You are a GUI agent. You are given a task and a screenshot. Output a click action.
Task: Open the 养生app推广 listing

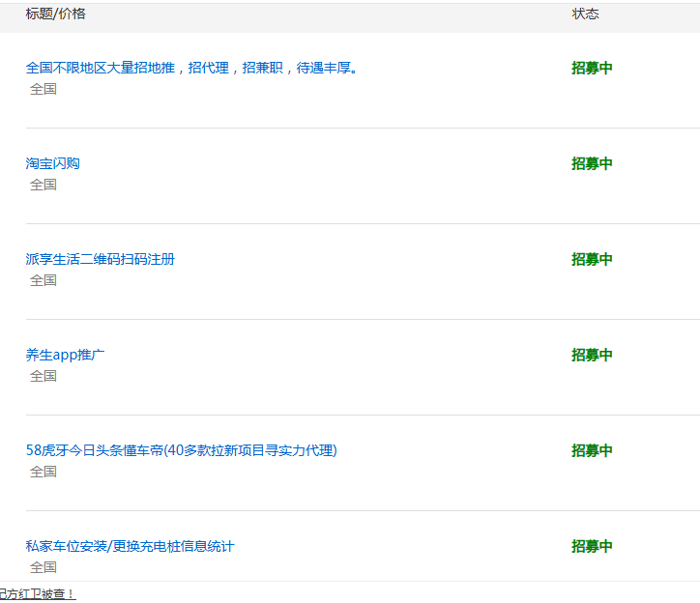(65, 355)
